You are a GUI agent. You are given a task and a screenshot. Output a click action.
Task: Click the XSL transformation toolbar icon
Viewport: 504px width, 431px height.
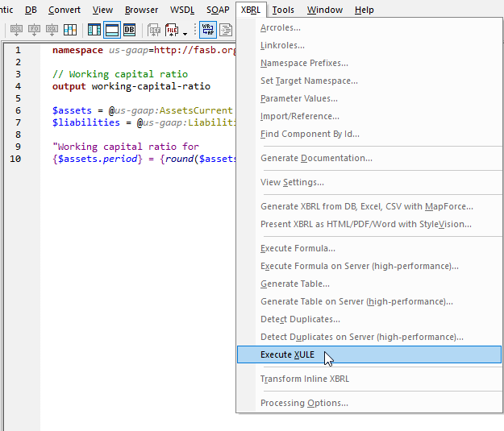(15, 31)
